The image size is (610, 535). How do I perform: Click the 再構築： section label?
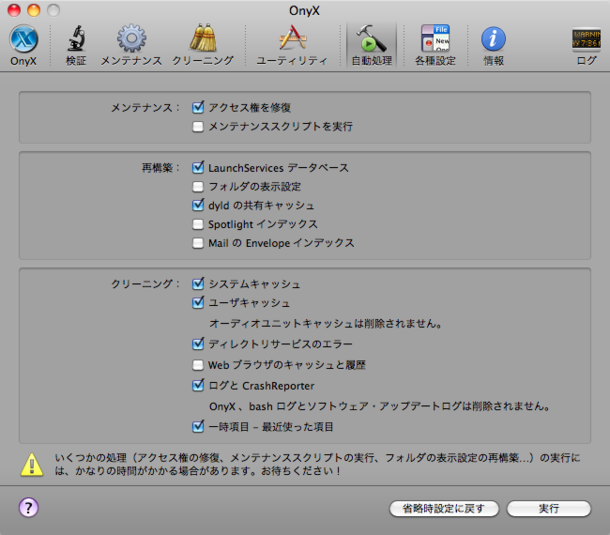tap(161, 168)
